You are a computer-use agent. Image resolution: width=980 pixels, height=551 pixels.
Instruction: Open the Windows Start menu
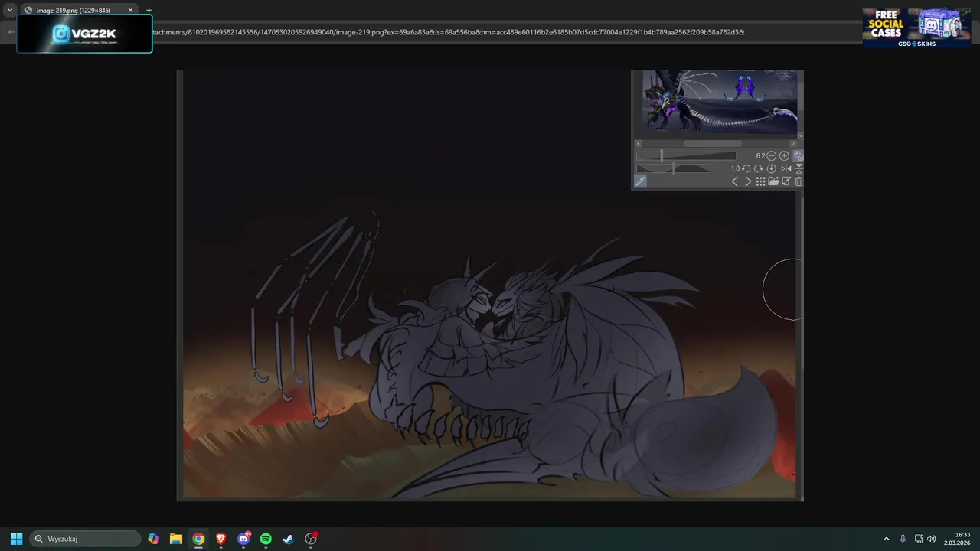(x=16, y=539)
